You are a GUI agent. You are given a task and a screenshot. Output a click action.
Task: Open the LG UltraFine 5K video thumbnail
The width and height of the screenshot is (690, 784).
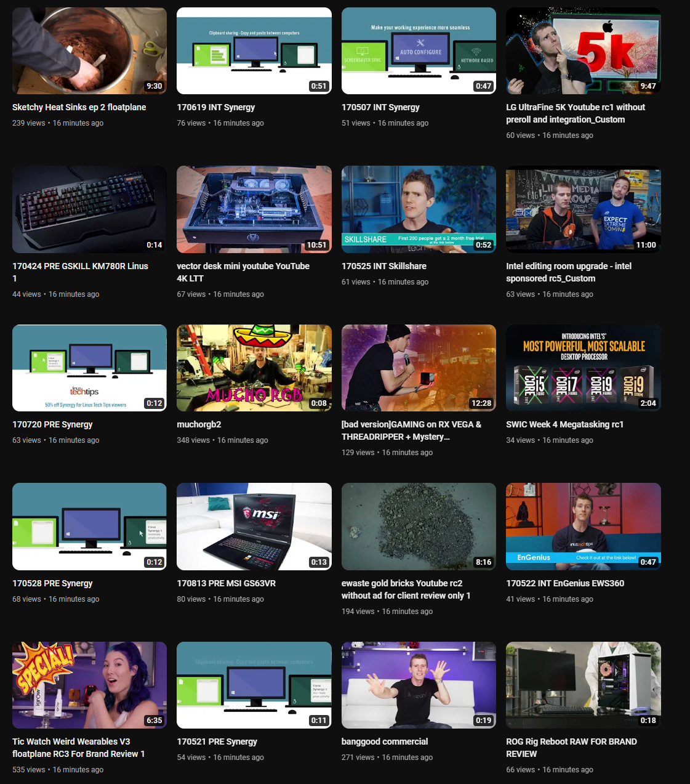click(x=584, y=51)
